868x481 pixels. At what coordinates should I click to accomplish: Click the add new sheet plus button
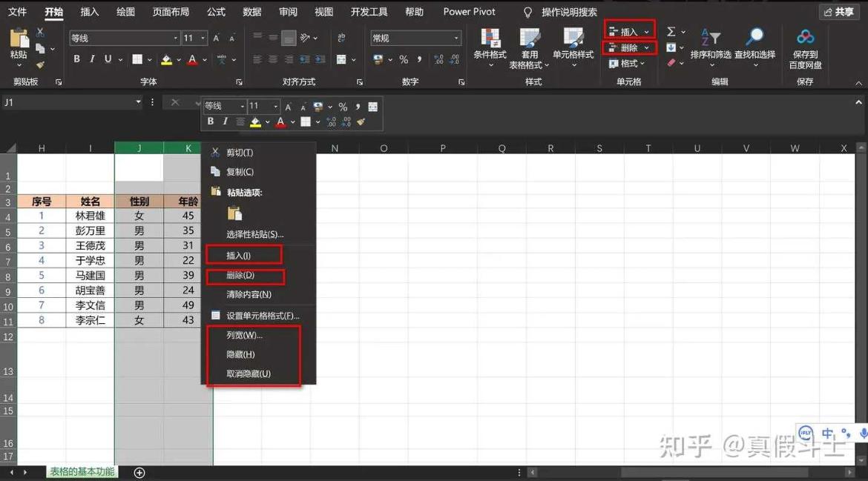[139, 473]
